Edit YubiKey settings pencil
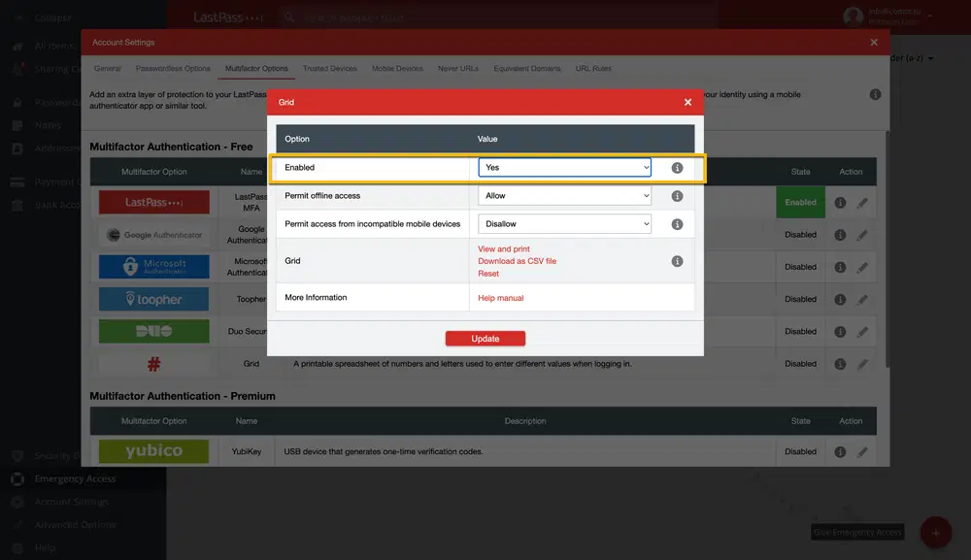The image size is (971, 560). tap(862, 451)
